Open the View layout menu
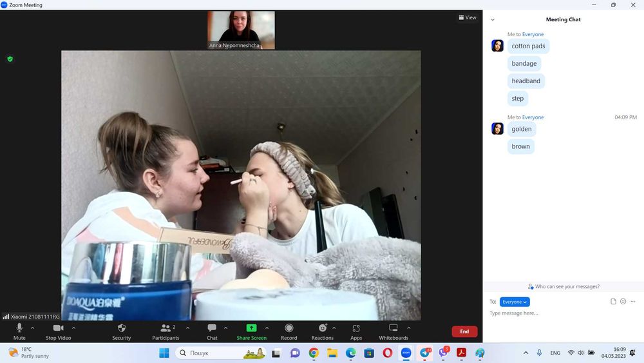The height and width of the screenshot is (363, 644). pyautogui.click(x=468, y=17)
